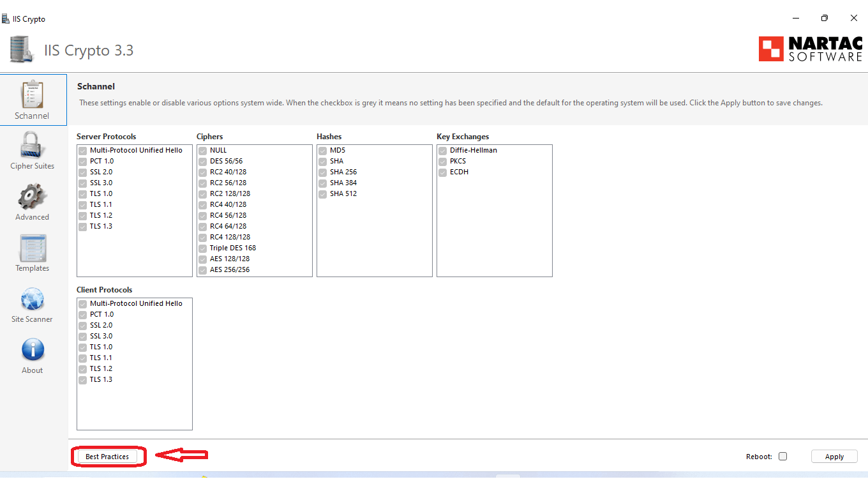Open the Templates list icon
Screen dimensions: 868x500
33,248
